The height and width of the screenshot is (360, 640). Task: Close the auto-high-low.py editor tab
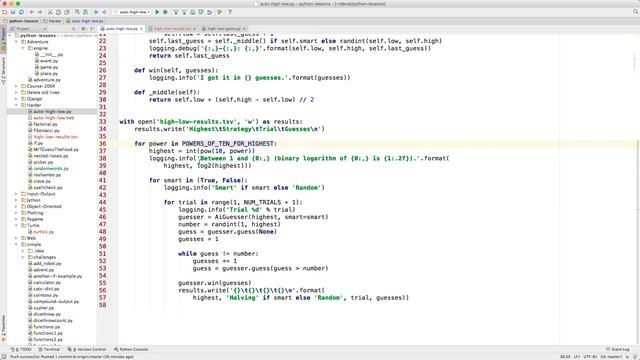141,29
